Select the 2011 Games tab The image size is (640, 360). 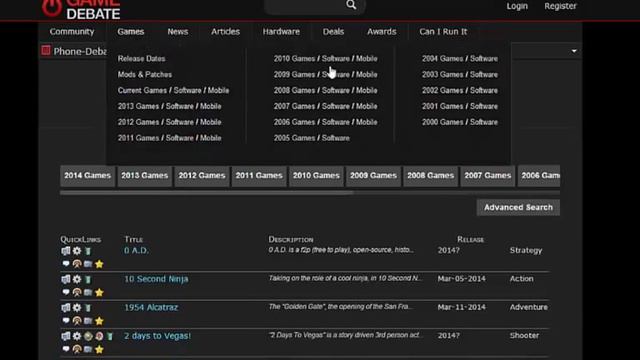point(259,176)
